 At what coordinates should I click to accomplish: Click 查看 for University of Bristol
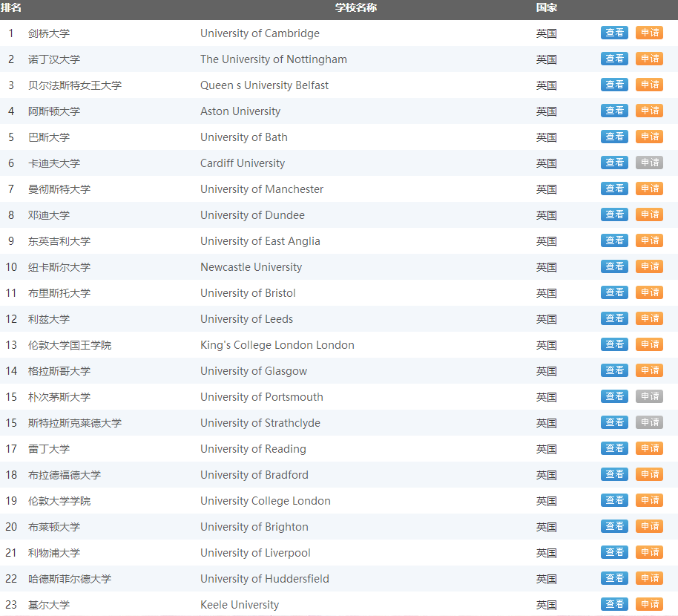pyautogui.click(x=614, y=292)
